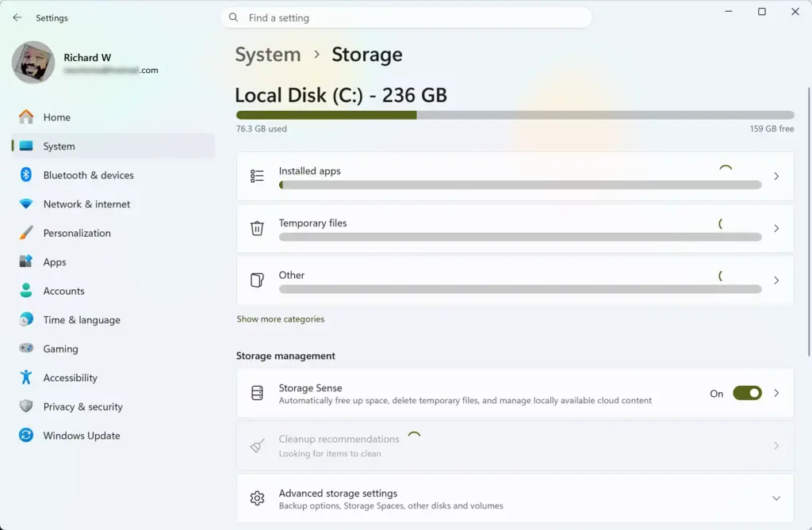Expand Advanced storage settings dropdown arrow
The width and height of the screenshot is (812, 530).
pos(776,498)
